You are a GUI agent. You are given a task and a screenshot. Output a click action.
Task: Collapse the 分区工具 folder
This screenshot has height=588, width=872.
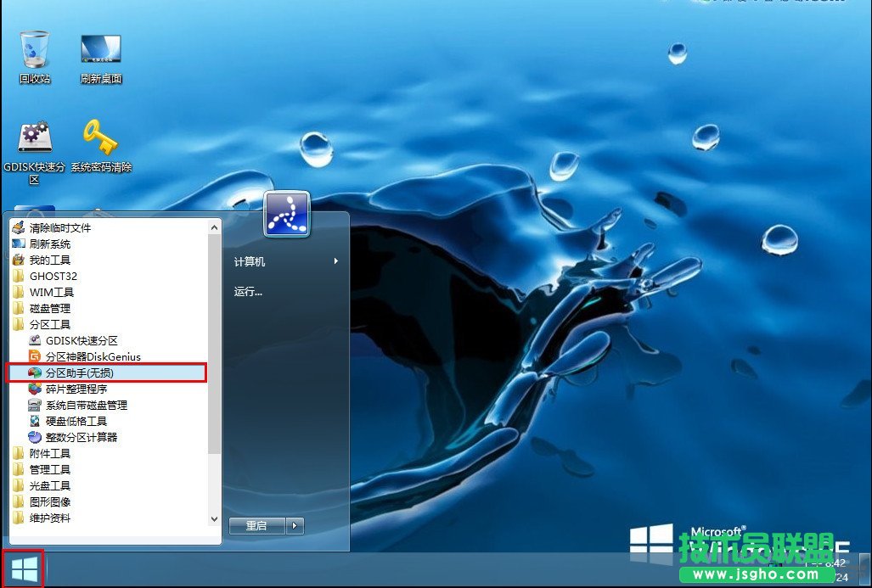point(50,324)
